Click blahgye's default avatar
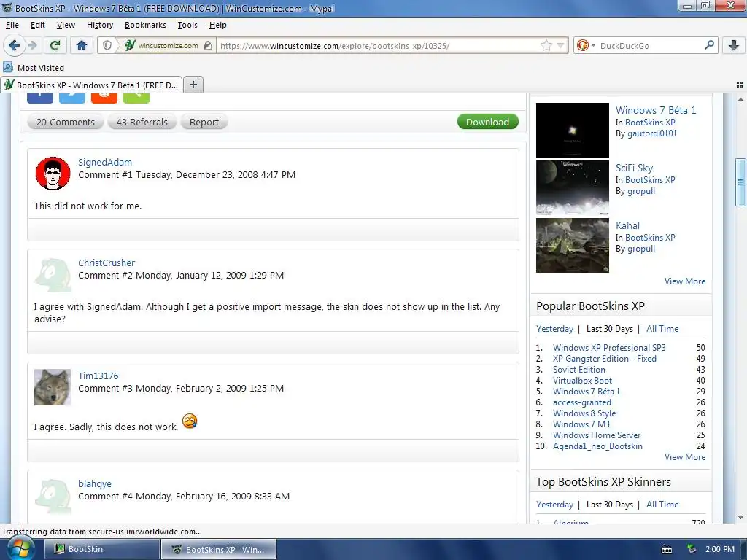The image size is (747, 560). click(53, 496)
